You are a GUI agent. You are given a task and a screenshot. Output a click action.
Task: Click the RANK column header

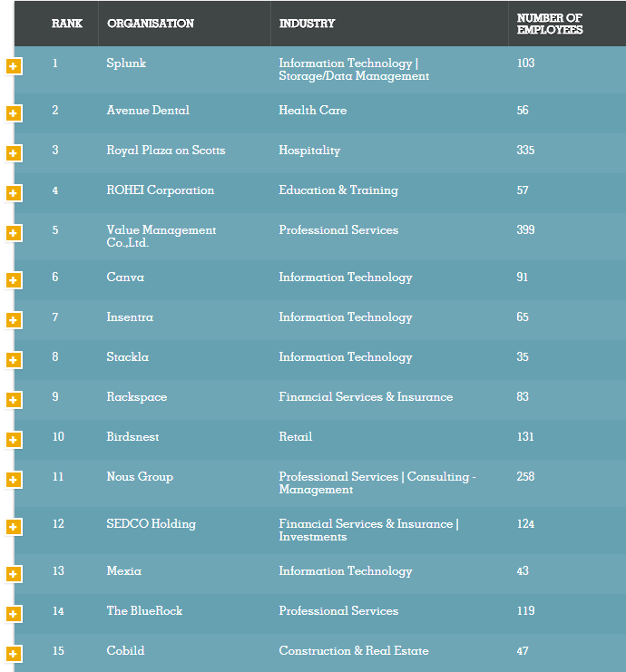pos(67,24)
